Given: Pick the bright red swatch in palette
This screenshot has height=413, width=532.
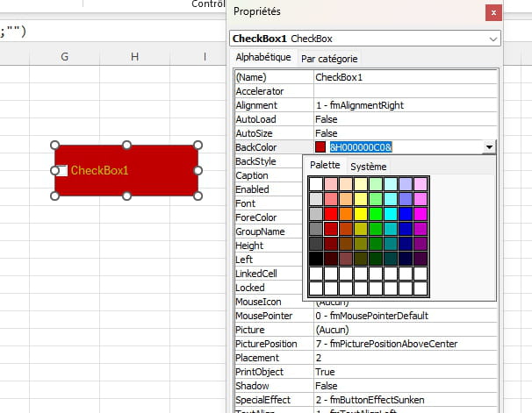Looking at the screenshot, I should (331, 214).
